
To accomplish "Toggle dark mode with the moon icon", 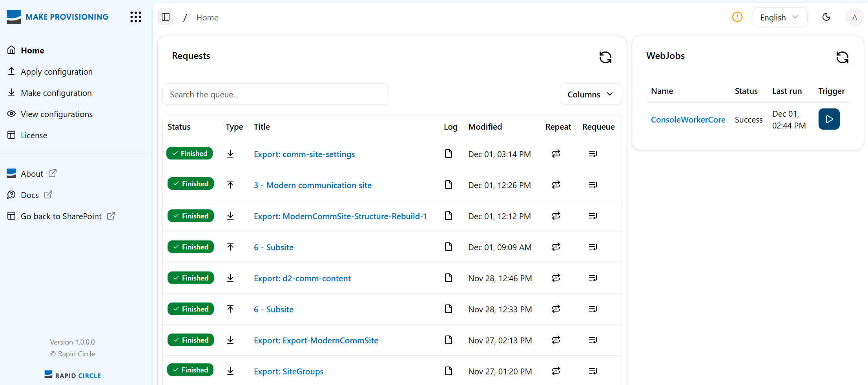I will click(827, 17).
